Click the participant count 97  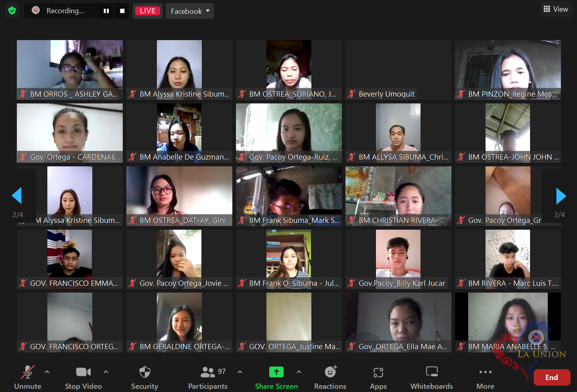(x=222, y=372)
